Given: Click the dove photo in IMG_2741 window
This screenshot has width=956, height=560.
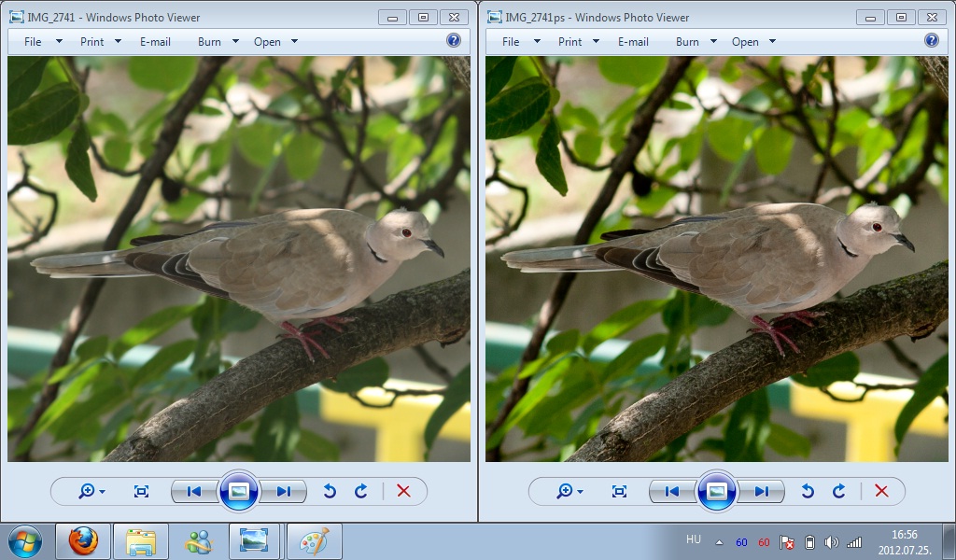Looking at the screenshot, I should [x=239, y=259].
